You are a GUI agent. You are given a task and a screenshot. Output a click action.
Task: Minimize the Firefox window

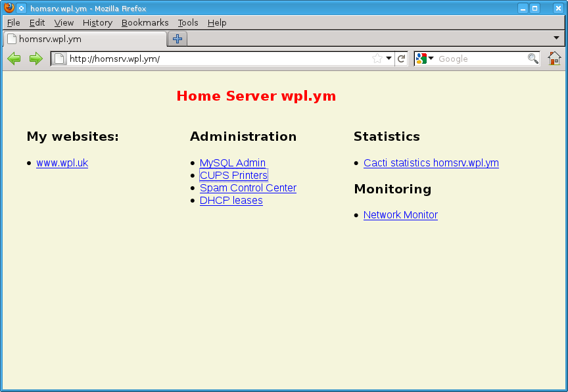pyautogui.click(x=523, y=8)
